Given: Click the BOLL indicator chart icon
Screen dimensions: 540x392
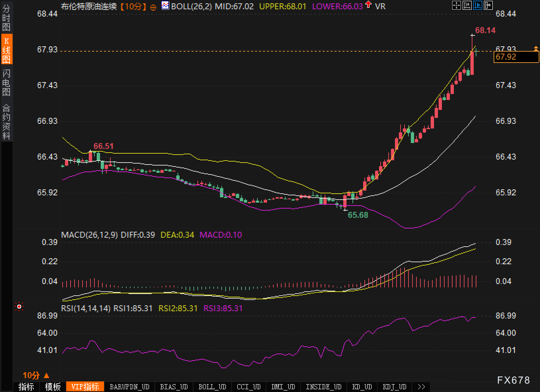Looking at the screenshot, I should [x=165, y=6].
